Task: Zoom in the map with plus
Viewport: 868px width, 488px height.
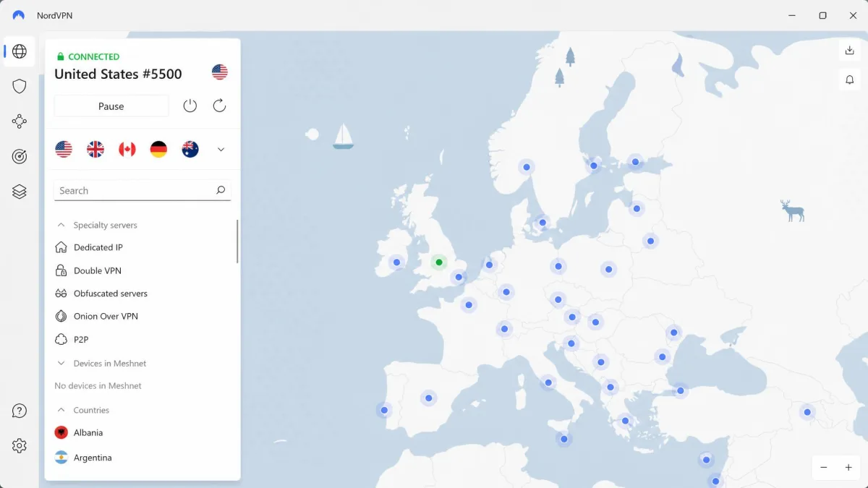Action: [848, 468]
